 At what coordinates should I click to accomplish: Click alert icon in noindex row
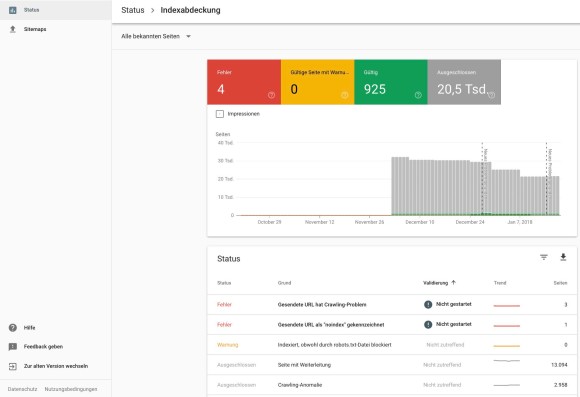click(428, 324)
